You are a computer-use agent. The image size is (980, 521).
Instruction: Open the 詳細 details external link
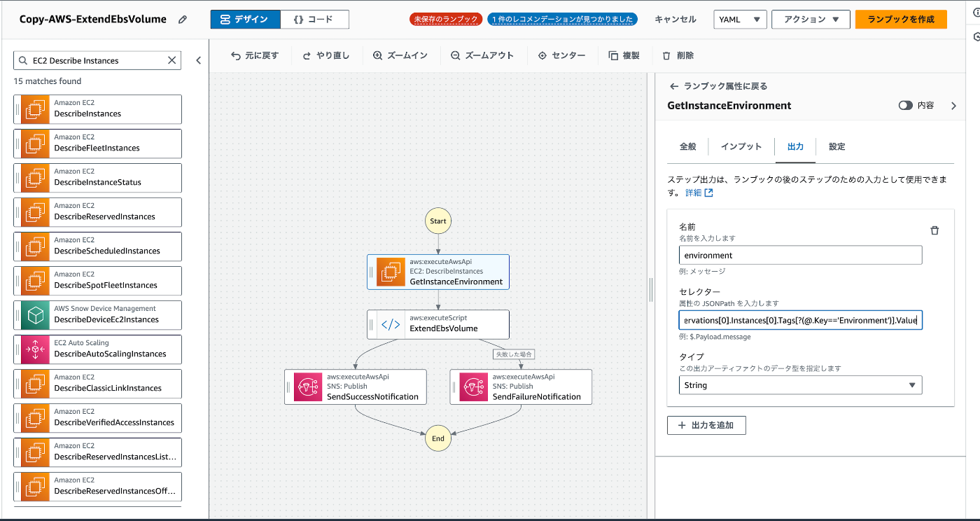(x=699, y=193)
